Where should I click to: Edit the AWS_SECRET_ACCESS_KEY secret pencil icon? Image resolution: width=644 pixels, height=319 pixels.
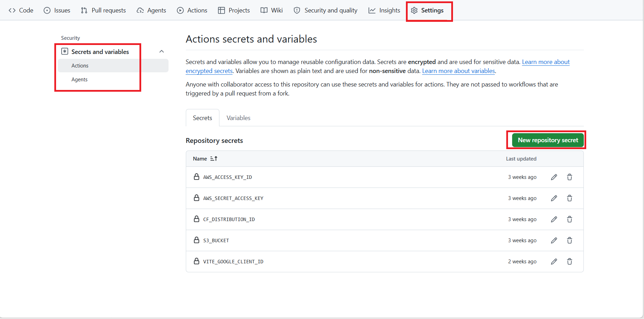coord(554,198)
